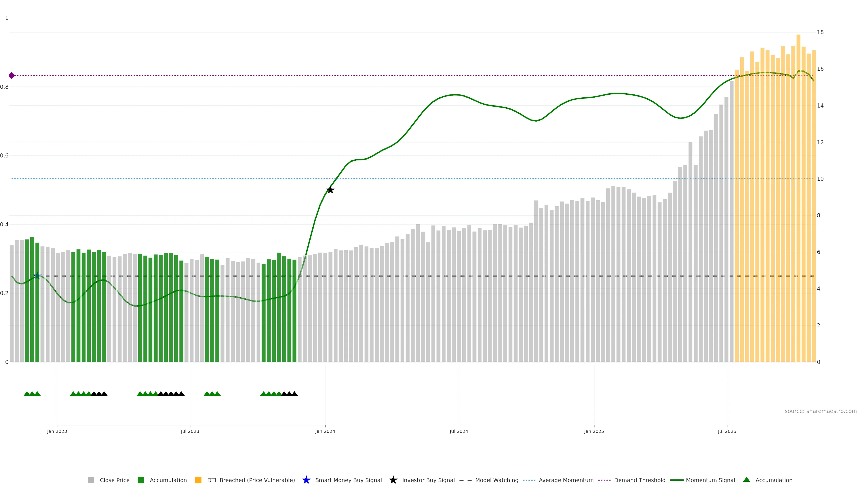Viewport: 868px width, 488px height.
Task: Click the purple diamond on the Demand Threshold line
Action: pyautogui.click(x=12, y=75)
